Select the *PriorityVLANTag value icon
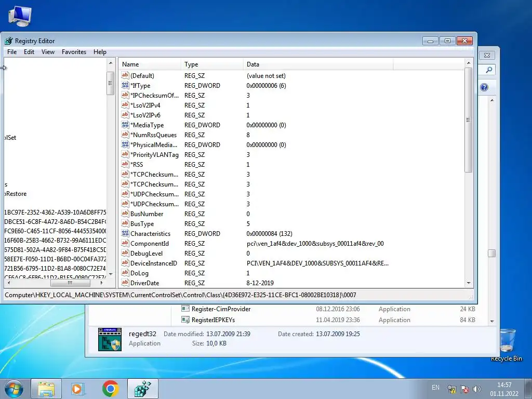The height and width of the screenshot is (399, 532). [125, 154]
